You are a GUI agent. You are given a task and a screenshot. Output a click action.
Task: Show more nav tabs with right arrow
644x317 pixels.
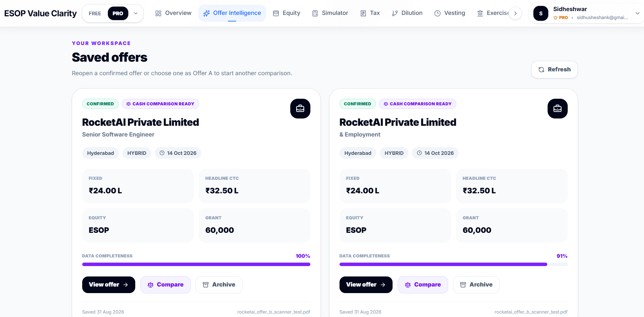515,14
